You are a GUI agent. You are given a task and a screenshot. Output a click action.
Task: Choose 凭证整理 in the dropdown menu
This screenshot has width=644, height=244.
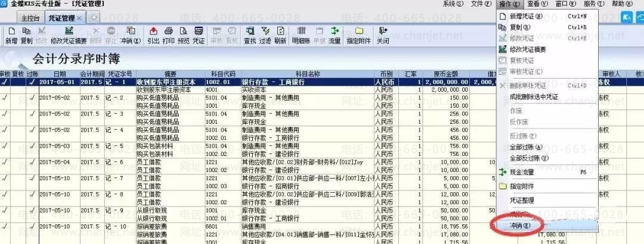[523, 200]
